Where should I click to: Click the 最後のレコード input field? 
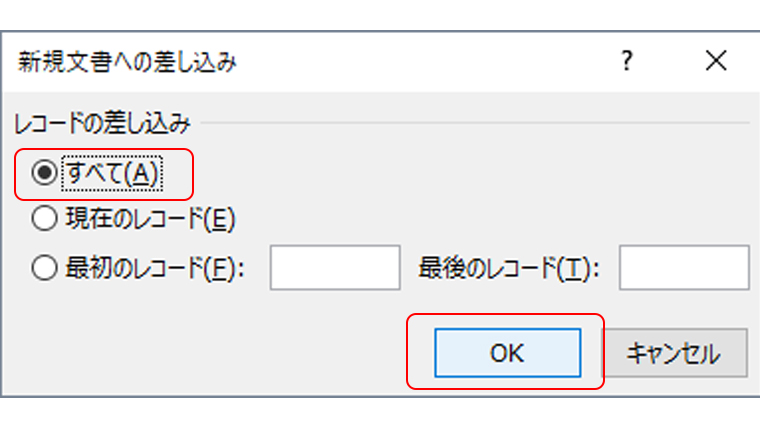click(684, 268)
